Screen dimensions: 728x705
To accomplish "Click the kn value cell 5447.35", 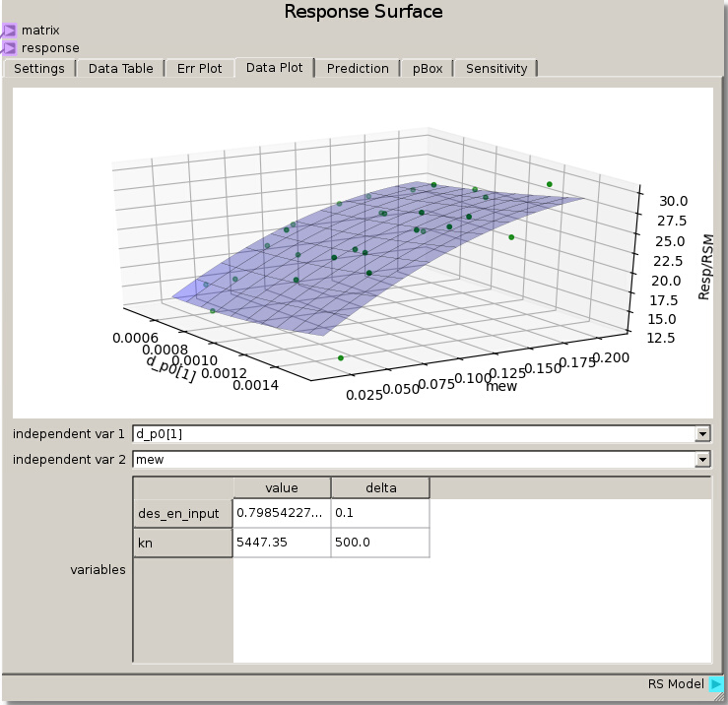I will pos(282,543).
